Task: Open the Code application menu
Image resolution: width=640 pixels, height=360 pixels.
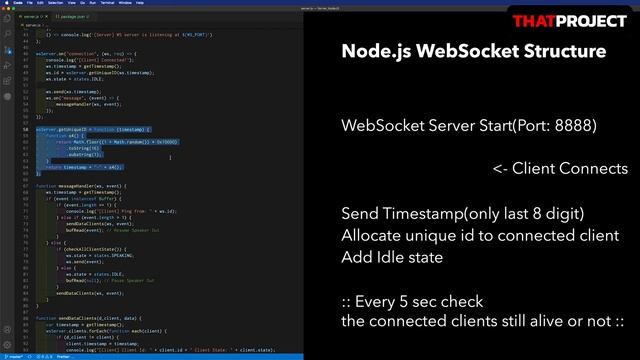Action: click(x=18, y=2)
